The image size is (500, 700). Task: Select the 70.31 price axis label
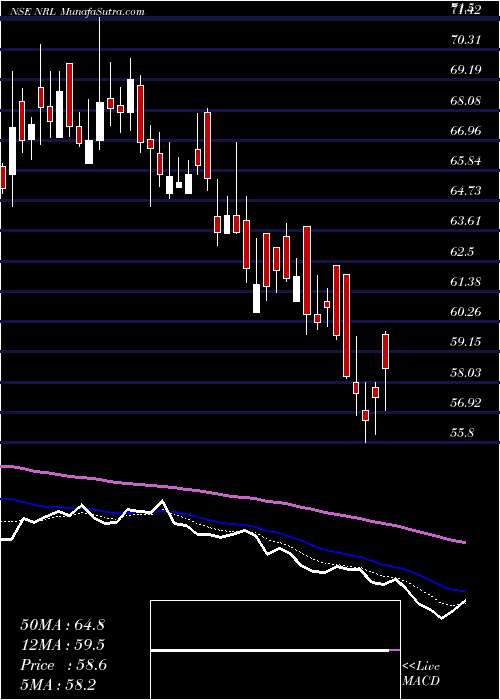point(466,40)
